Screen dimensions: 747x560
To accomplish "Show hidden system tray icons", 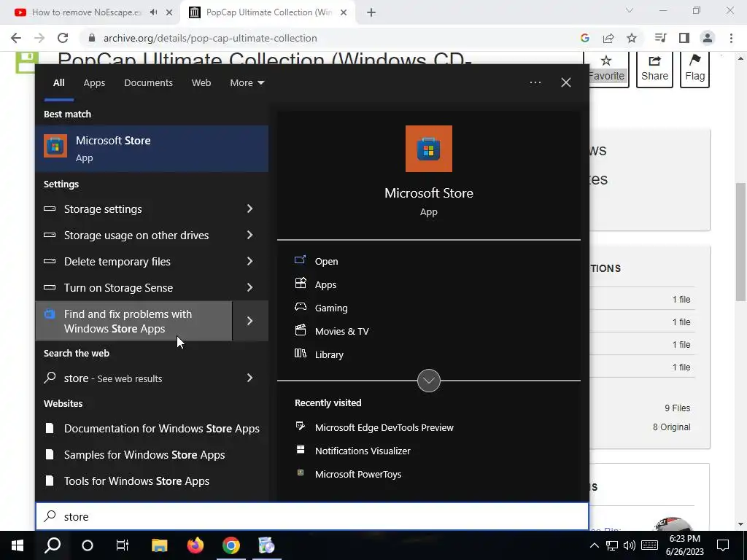I will point(594,545).
